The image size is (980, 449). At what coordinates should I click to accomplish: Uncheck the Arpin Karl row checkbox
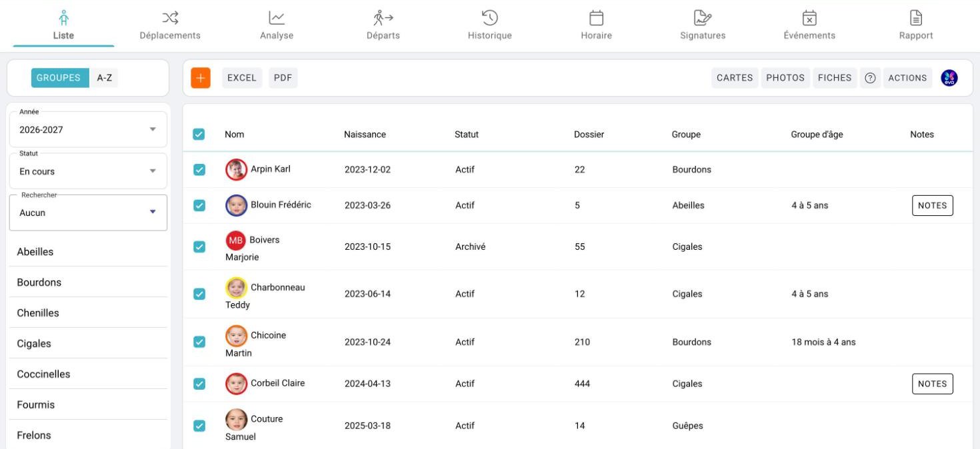[x=199, y=170]
